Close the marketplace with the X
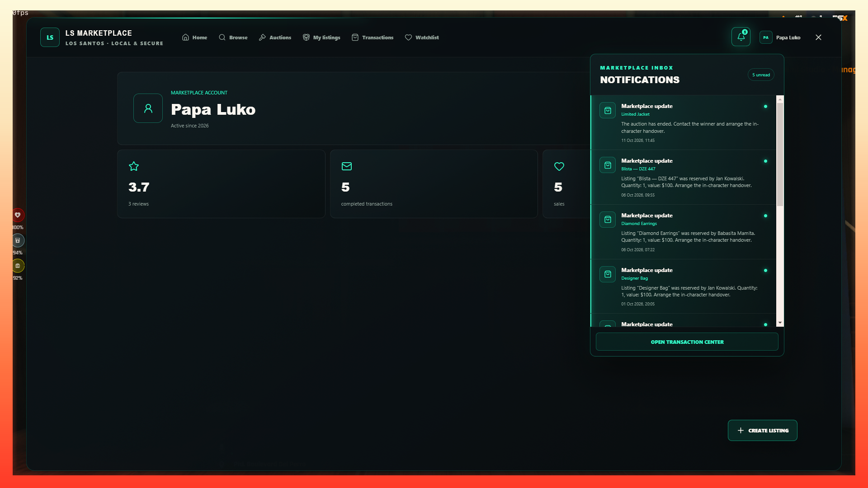This screenshot has width=868, height=488. click(818, 38)
